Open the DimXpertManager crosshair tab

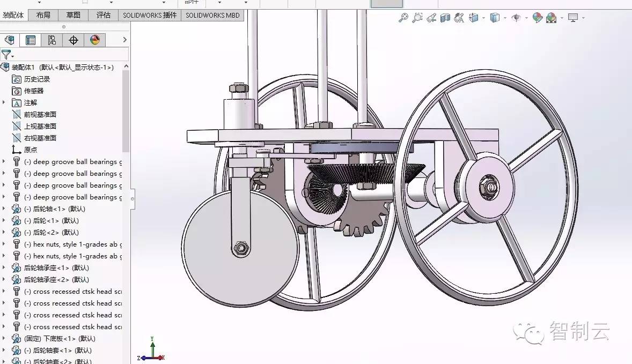73,40
